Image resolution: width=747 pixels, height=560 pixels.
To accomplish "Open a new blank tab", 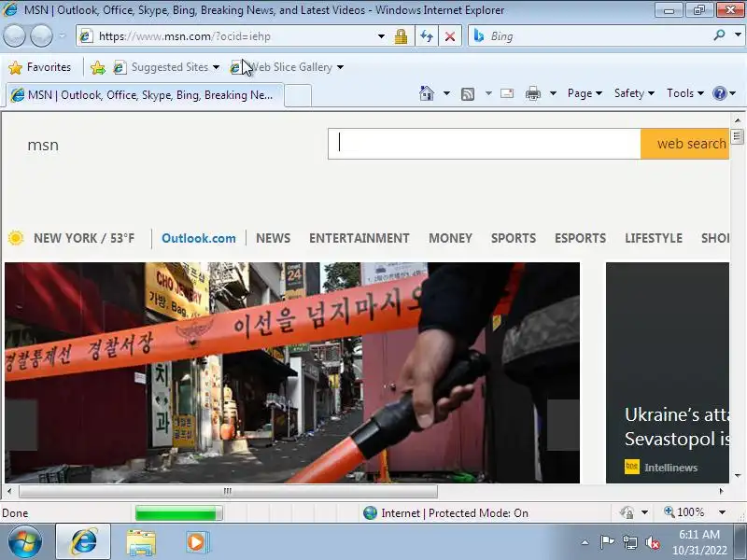I will click(298, 95).
